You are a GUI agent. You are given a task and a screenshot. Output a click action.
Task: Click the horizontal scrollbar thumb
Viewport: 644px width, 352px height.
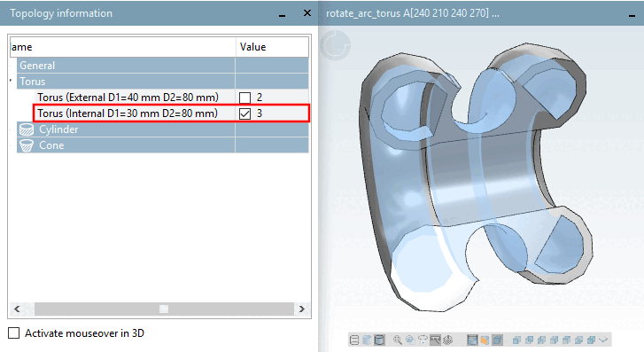[x=164, y=309]
